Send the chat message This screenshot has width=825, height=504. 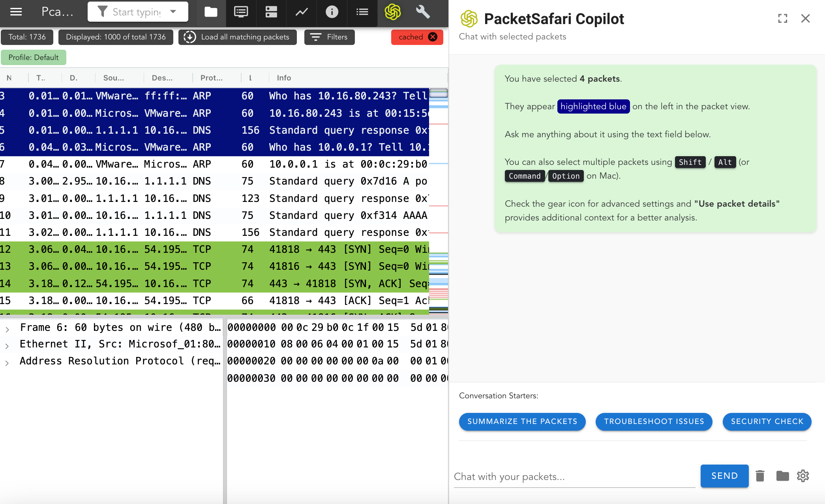click(x=724, y=476)
